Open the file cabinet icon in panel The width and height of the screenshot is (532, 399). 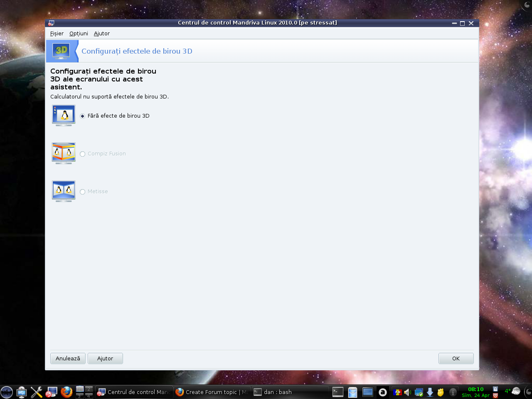(353, 392)
